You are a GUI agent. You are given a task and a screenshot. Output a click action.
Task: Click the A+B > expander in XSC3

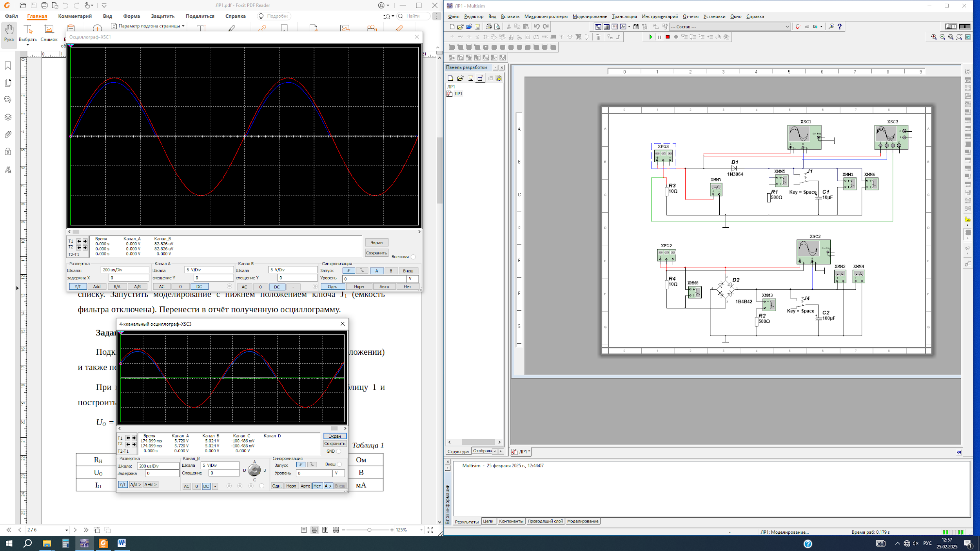tap(151, 485)
